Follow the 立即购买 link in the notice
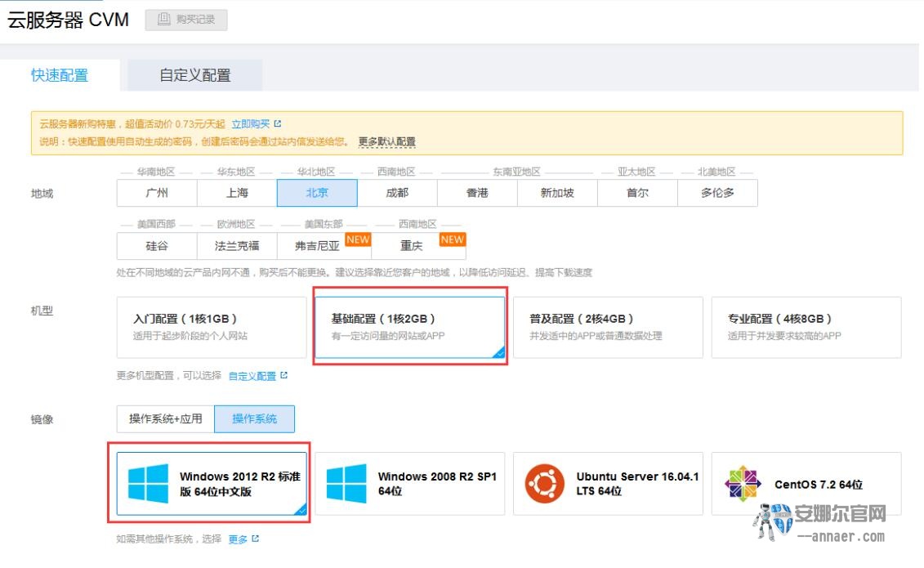924x568 pixels. click(x=251, y=123)
